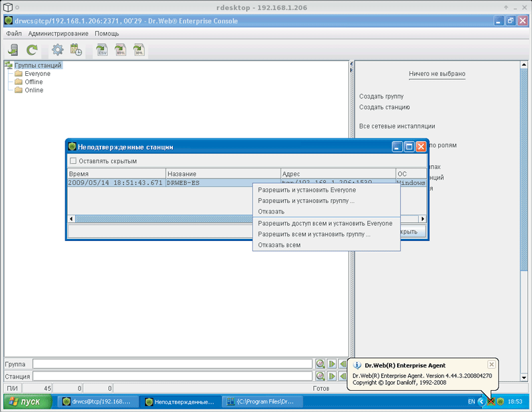Click the 18:53 taskbar clock
Screen dimensions: 532x412
[x=515, y=401]
